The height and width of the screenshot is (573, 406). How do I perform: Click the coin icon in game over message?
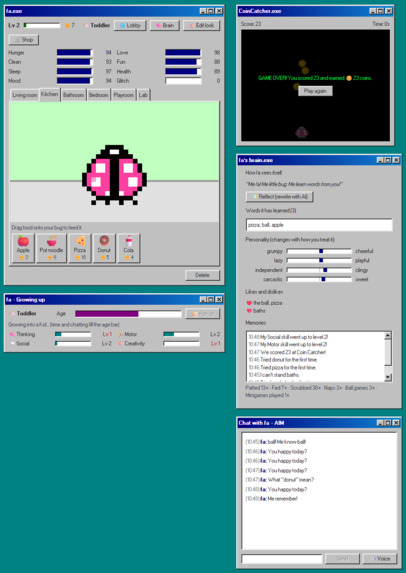(349, 78)
